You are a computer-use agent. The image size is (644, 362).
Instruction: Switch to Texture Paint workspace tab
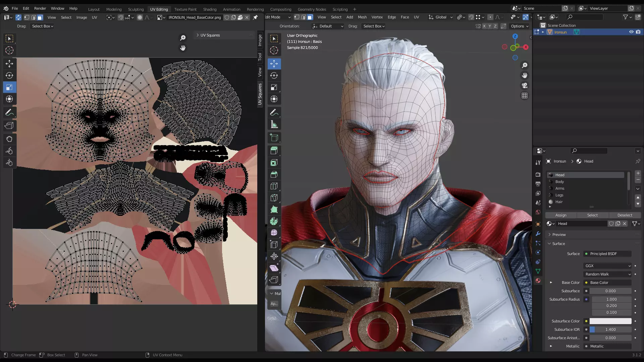coord(185,9)
